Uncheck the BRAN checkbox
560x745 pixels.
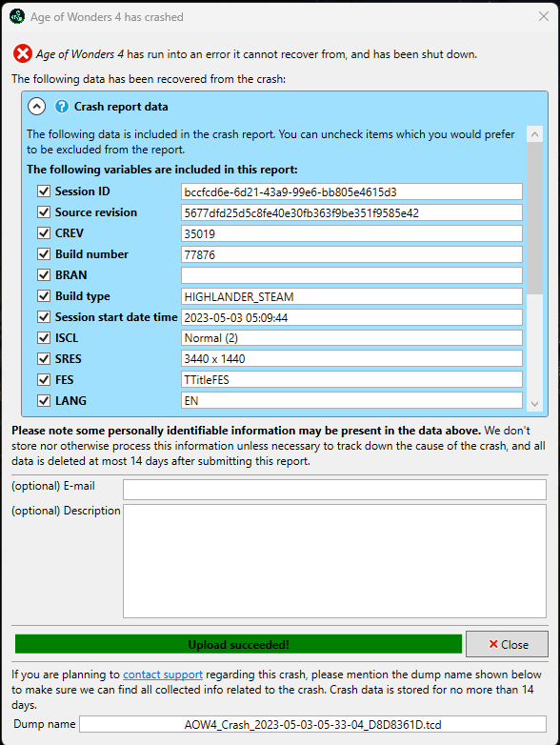tap(44, 275)
